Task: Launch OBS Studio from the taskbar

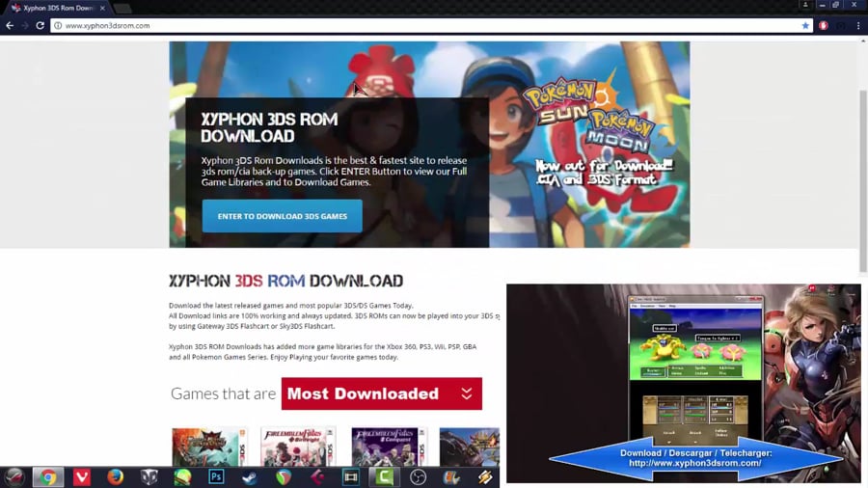Action: click(418, 477)
